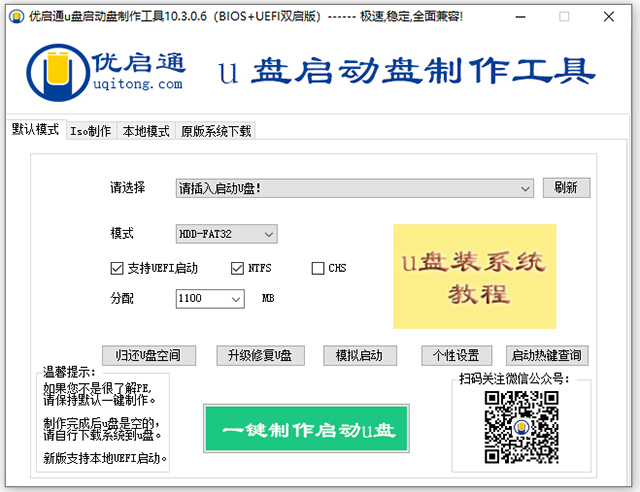Switch to the Iso制作 tab
The width and height of the screenshot is (640, 492).
point(91,131)
